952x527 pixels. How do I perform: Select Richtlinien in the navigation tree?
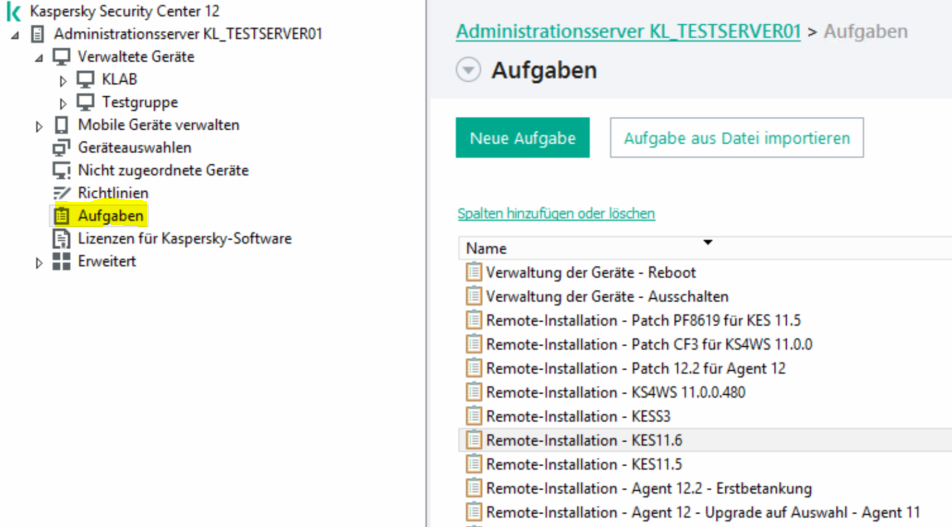click(x=113, y=193)
